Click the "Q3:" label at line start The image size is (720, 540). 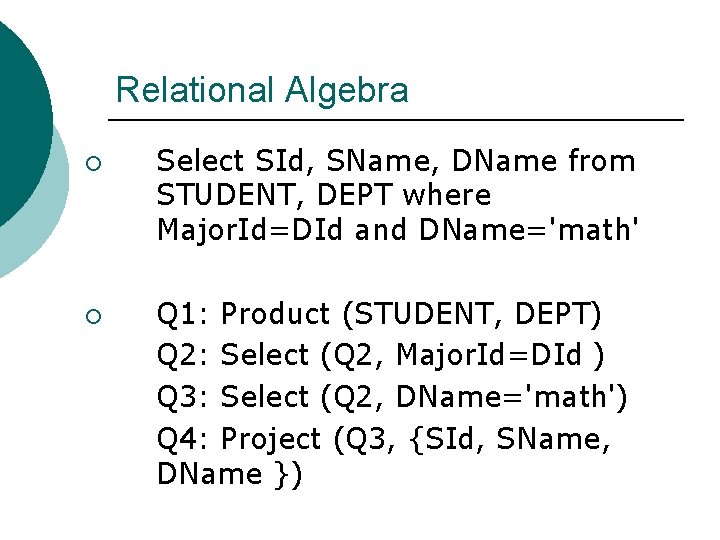tap(183, 397)
